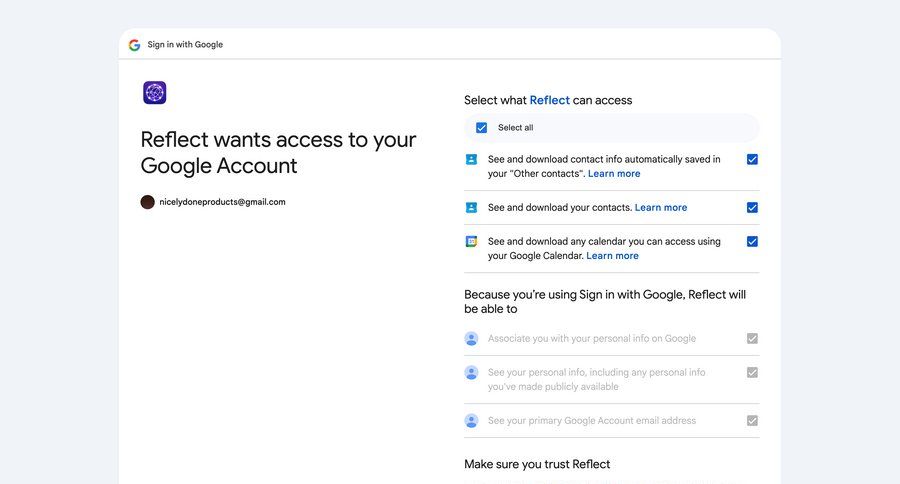Toggle the Select all checkbox
This screenshot has height=484, width=900.
482,127
